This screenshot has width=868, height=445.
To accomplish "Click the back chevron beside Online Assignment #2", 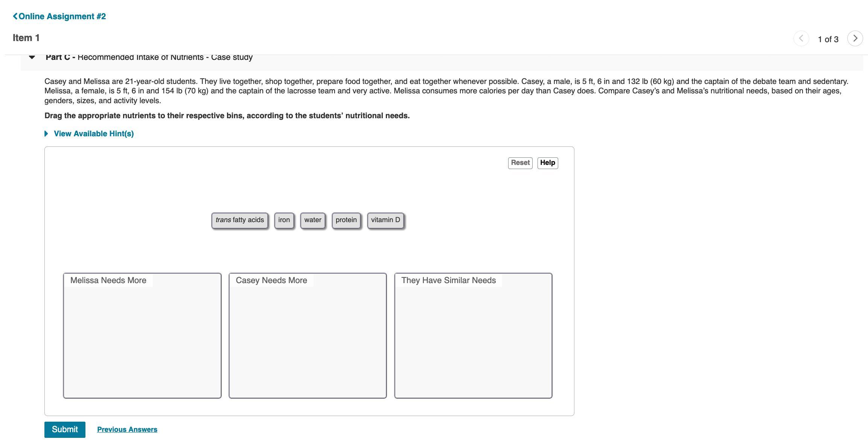I will 15,16.
